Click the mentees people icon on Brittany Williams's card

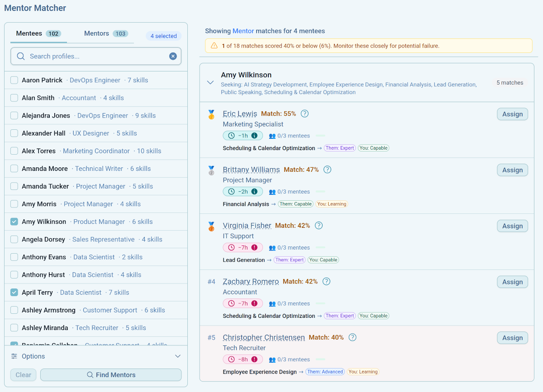(x=271, y=191)
